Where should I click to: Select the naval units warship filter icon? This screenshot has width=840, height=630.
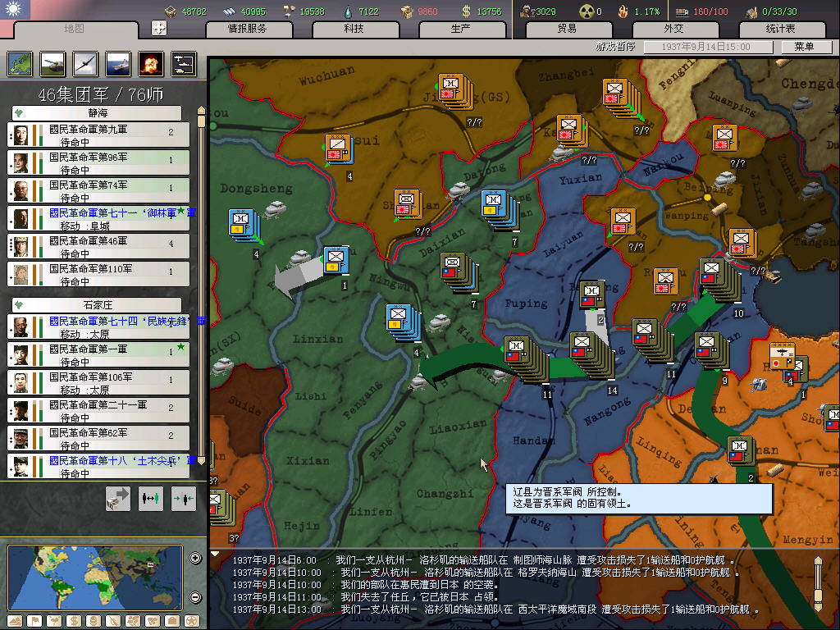point(117,64)
